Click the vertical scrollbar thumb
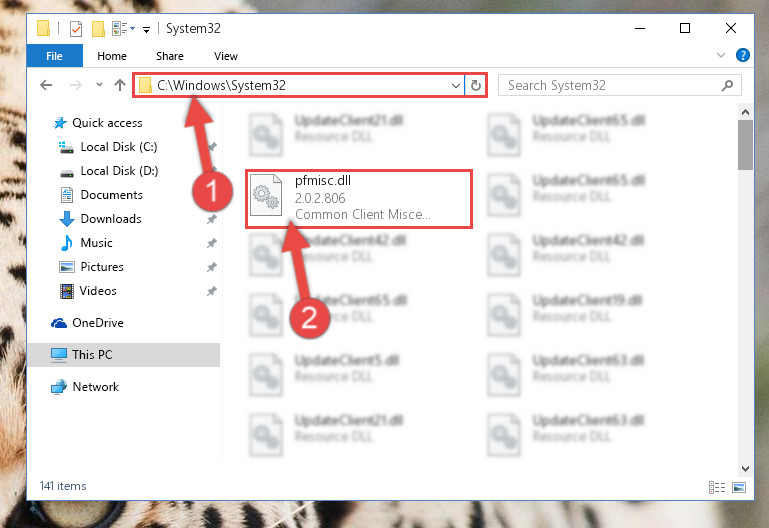769x528 pixels. click(745, 145)
